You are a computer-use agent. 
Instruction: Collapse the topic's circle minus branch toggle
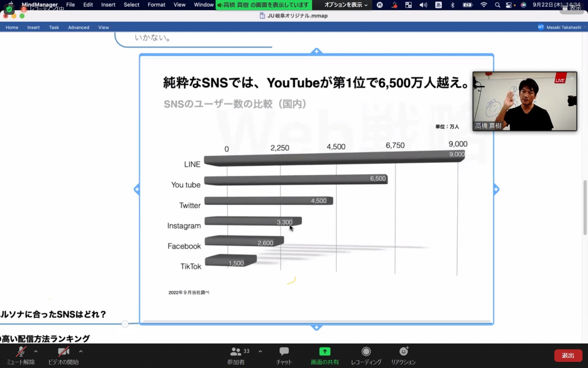click(125, 324)
